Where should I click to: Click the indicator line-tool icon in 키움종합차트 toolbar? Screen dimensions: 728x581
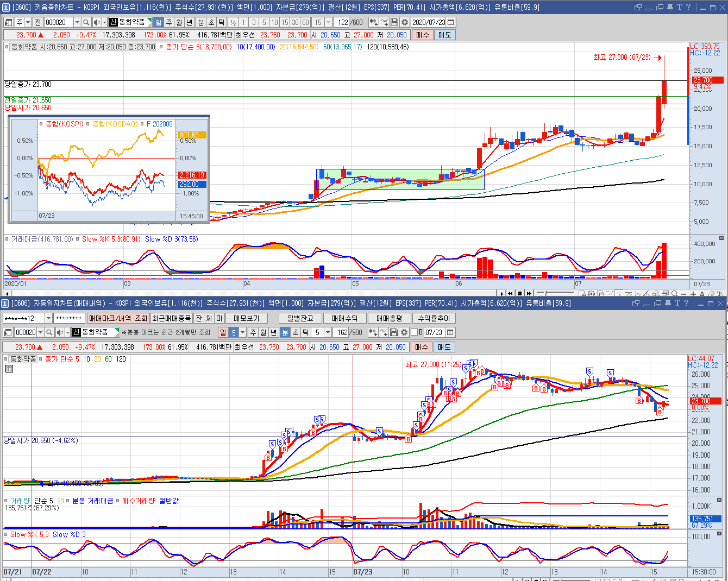[x=384, y=22]
